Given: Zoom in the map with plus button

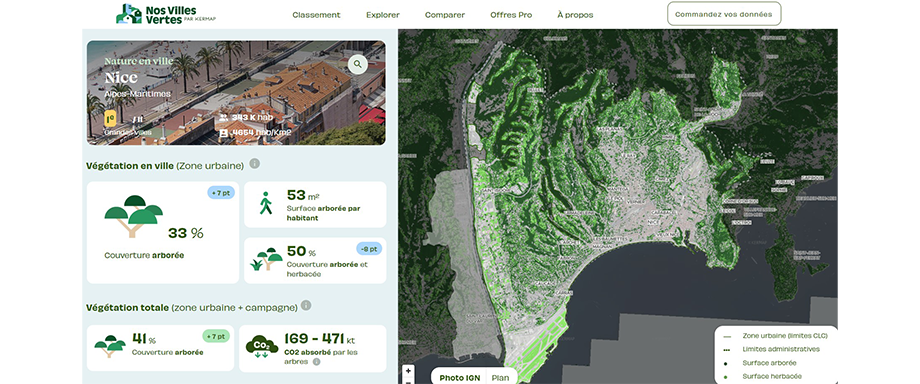Looking at the screenshot, I should coord(408,371).
